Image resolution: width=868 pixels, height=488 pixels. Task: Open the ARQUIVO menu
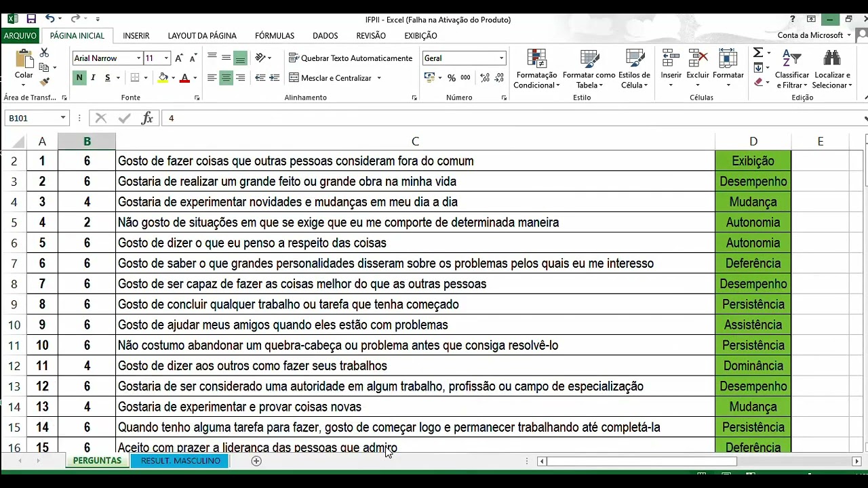[x=20, y=35]
